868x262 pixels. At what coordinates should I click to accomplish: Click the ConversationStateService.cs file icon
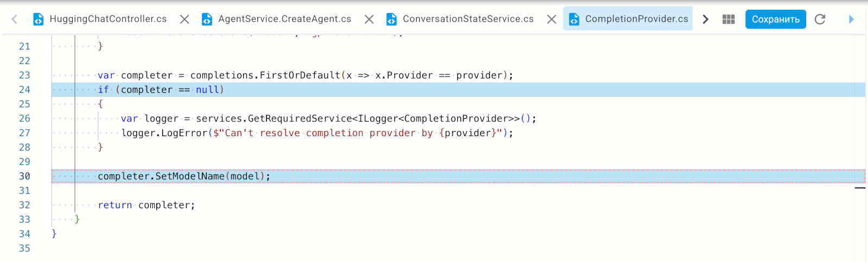pyautogui.click(x=391, y=20)
